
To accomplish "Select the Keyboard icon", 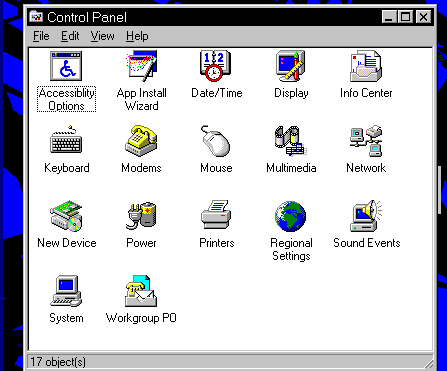I will tap(66, 140).
